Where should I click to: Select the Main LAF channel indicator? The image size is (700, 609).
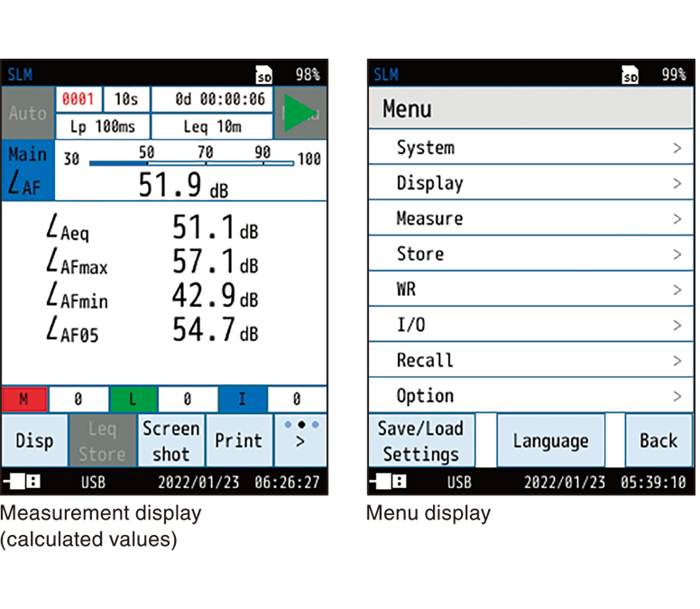tap(28, 171)
